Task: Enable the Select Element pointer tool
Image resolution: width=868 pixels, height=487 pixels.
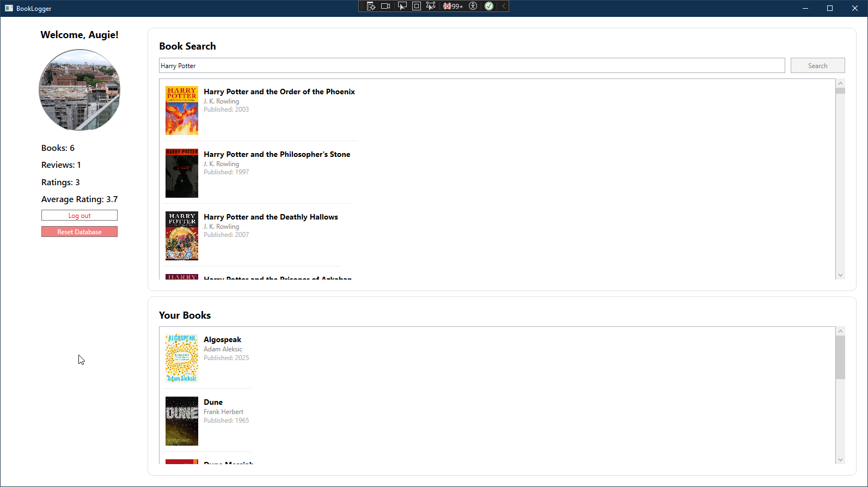Action: (402, 6)
